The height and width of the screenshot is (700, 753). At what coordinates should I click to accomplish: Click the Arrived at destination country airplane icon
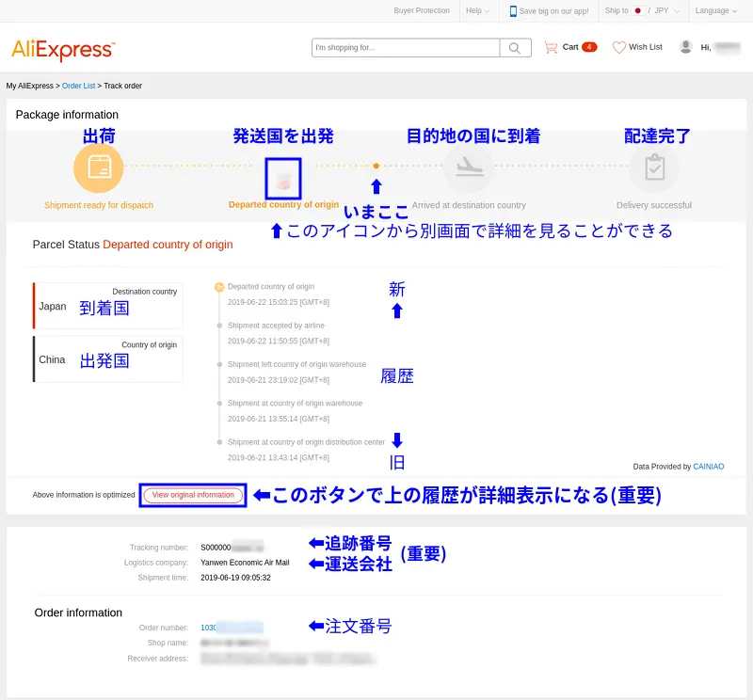(x=469, y=167)
